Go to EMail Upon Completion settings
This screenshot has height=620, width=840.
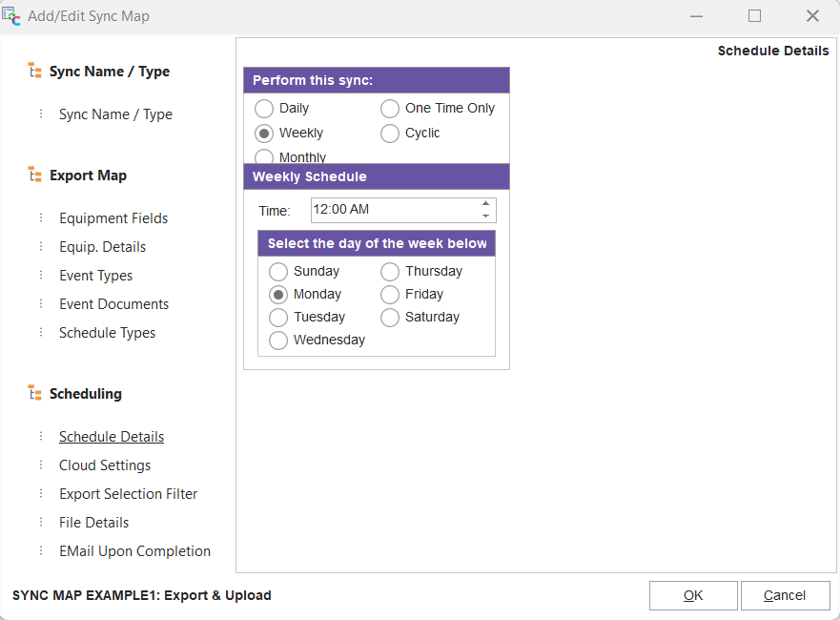(134, 551)
